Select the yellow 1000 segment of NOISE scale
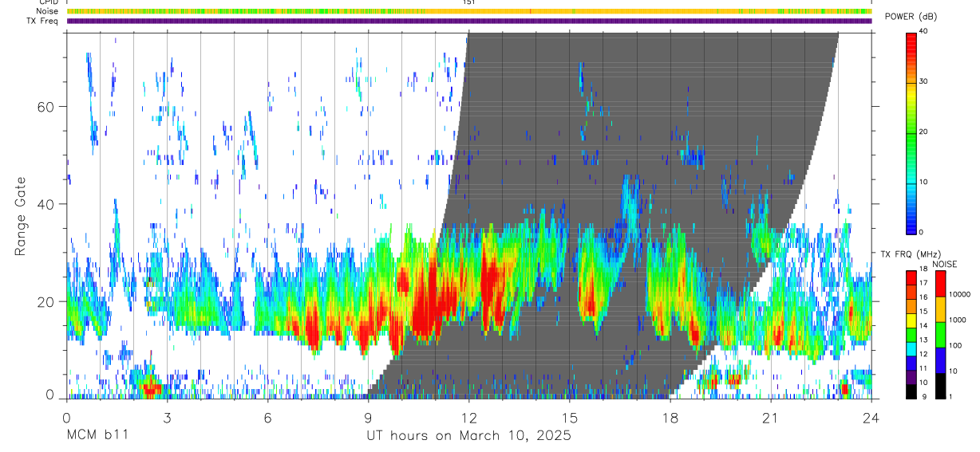The height and width of the screenshot is (452, 980). 941,309
